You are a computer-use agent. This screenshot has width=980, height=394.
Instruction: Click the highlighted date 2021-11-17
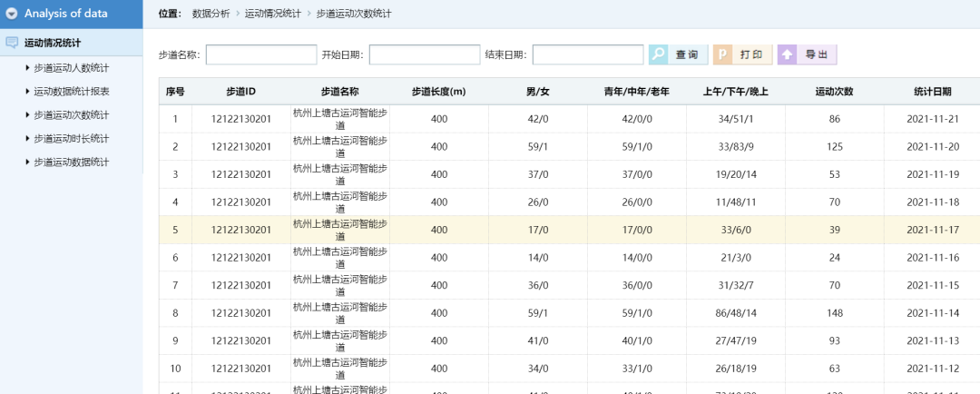(x=933, y=231)
